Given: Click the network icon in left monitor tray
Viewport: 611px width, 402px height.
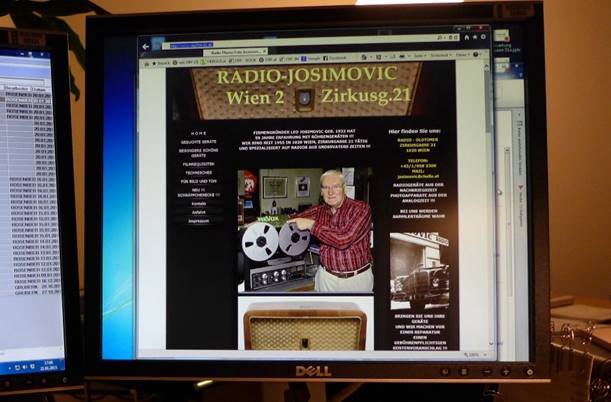Looking at the screenshot, I should 17,367.
